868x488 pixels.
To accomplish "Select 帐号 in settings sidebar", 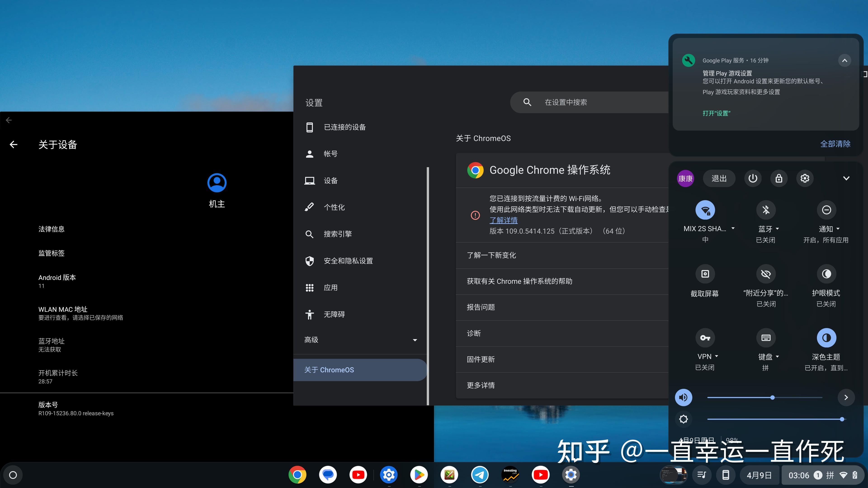I will tap(360, 154).
